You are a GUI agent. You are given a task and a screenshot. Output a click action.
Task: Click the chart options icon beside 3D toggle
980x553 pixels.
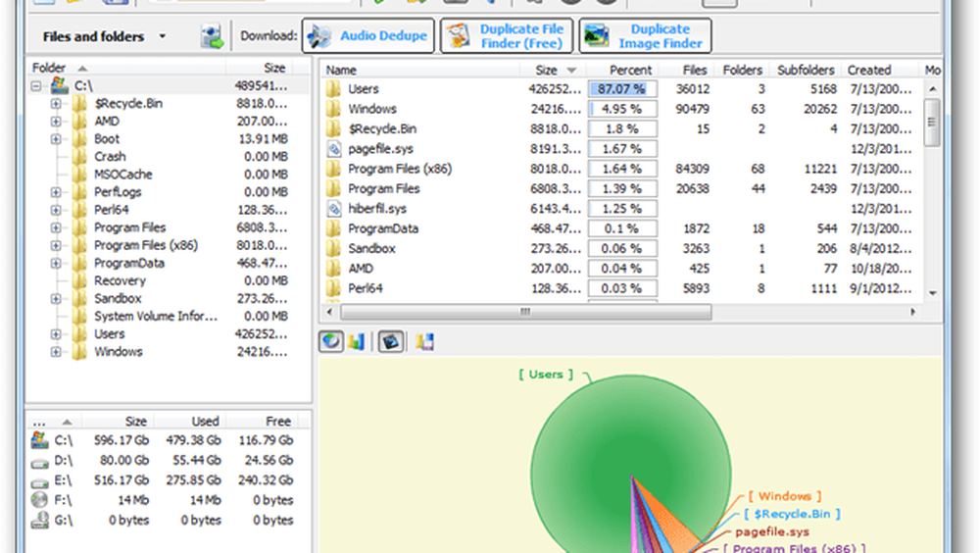click(424, 341)
